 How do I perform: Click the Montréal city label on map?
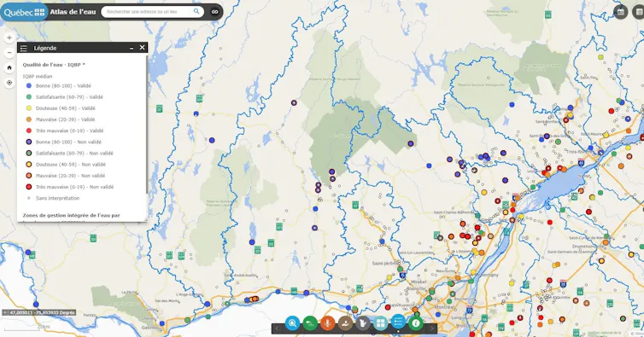click(x=444, y=307)
